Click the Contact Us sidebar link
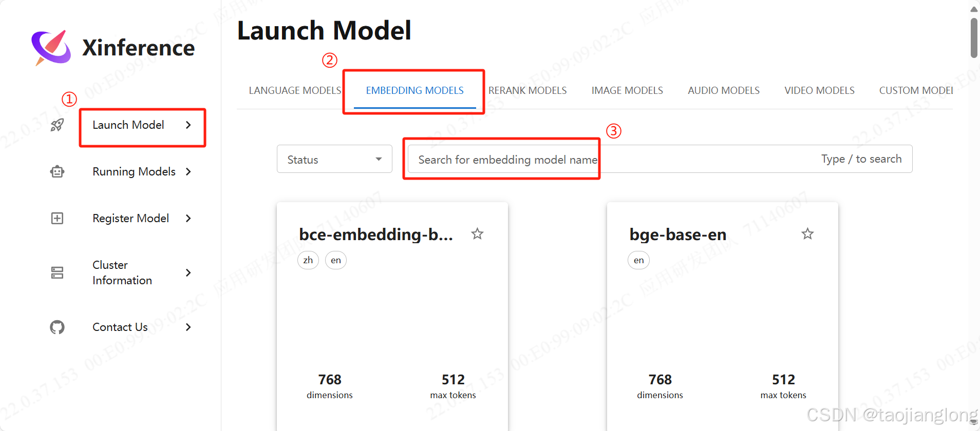This screenshot has height=431, width=980. coord(120,327)
